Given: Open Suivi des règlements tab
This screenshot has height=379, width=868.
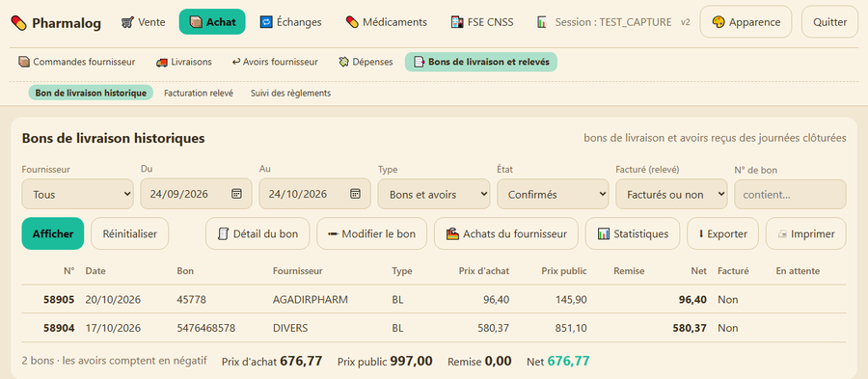Looking at the screenshot, I should click(290, 93).
